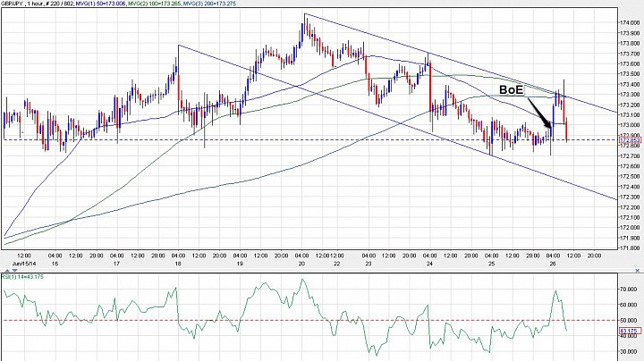Click the MVG(2) 100=173.265 indicator label
The width and height of the screenshot is (644, 361).
[x=154, y=4]
